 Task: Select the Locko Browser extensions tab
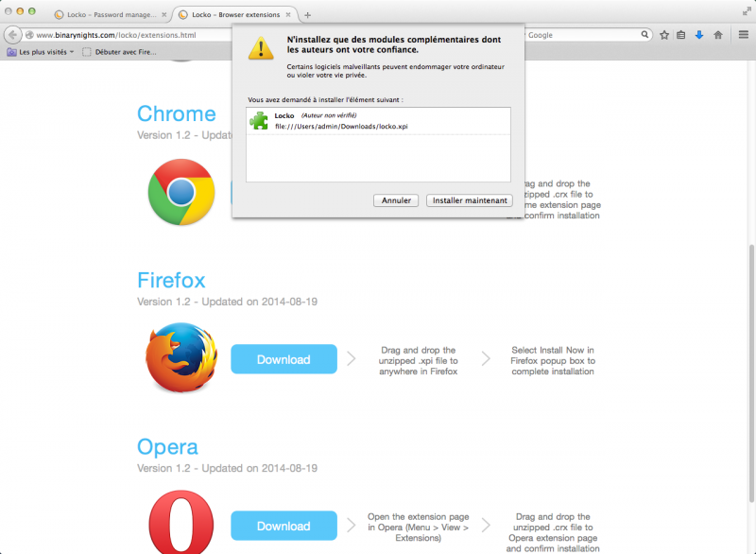pyautogui.click(x=235, y=14)
